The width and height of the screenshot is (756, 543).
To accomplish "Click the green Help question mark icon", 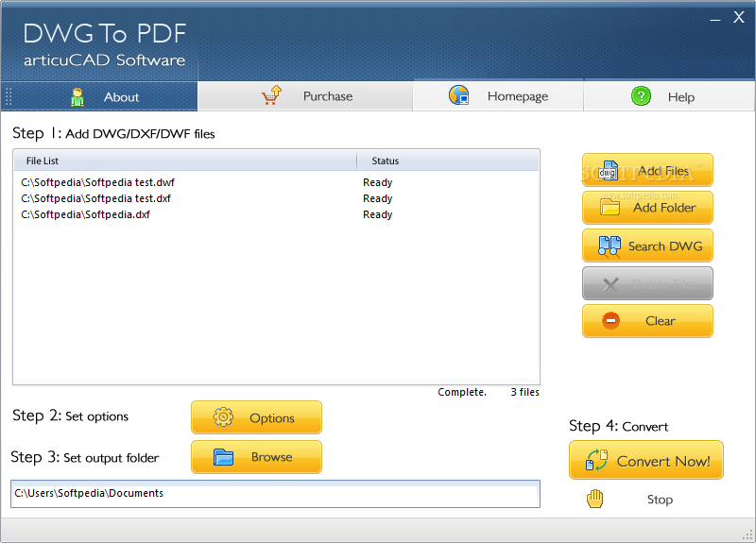I will (x=641, y=96).
